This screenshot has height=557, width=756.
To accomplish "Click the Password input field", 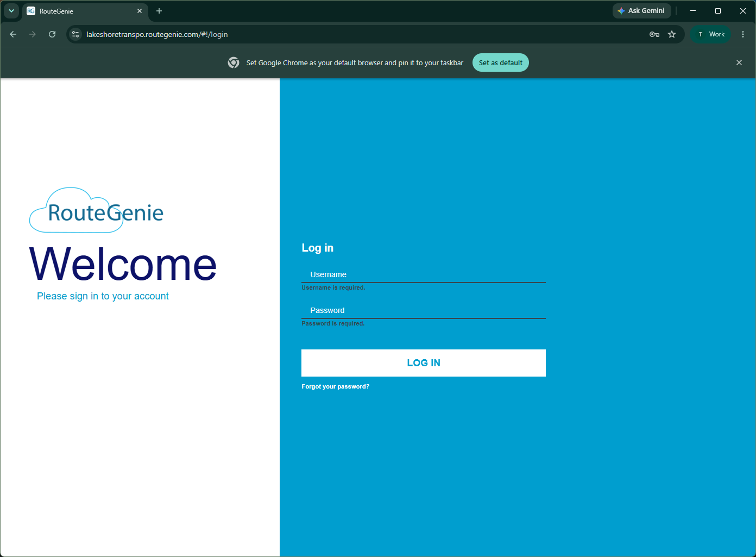I will [424, 310].
